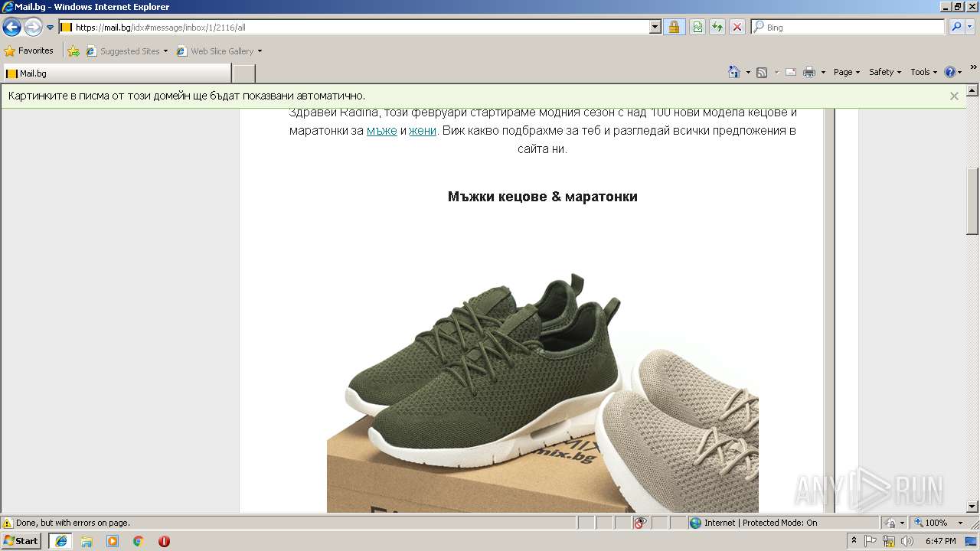Go back with the Back arrow
This screenshot has height=551, width=980.
click(x=11, y=28)
